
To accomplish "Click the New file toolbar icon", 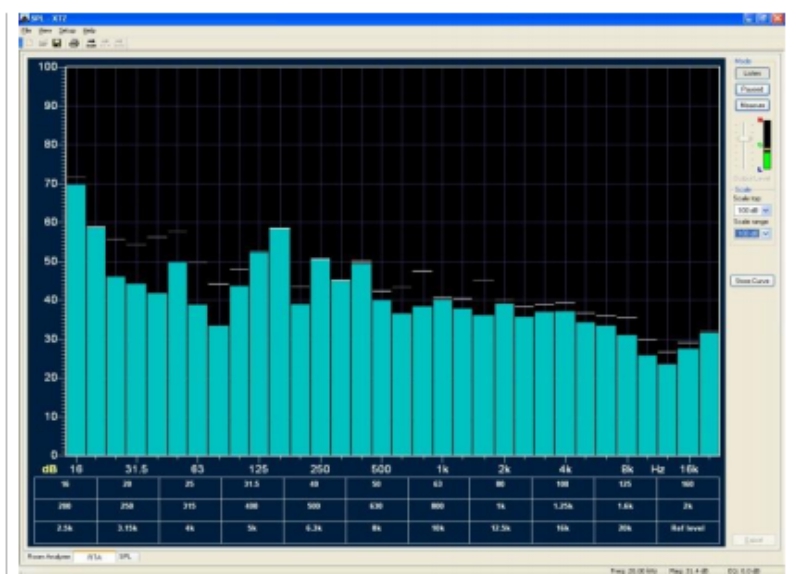I will coord(28,43).
